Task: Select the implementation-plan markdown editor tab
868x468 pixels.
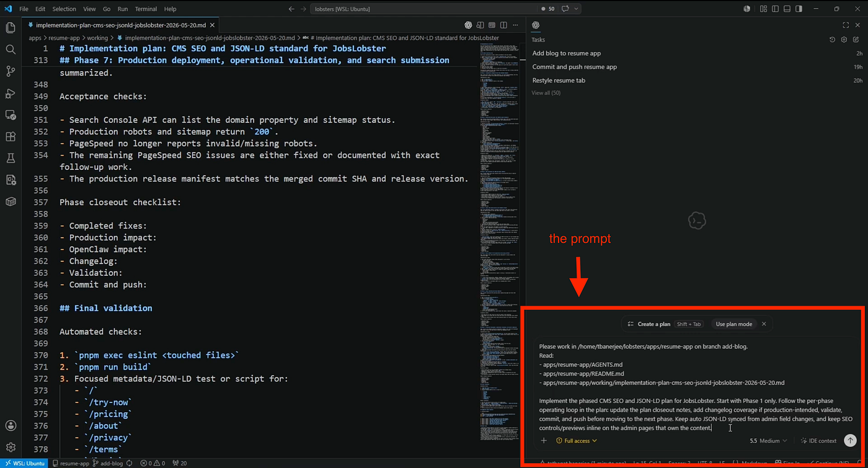Action: click(121, 25)
